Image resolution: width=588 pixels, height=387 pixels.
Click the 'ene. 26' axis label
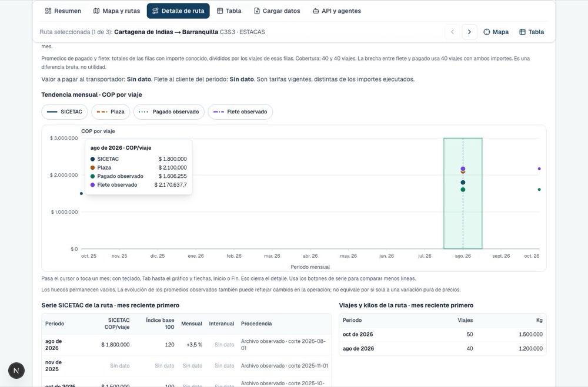tap(196, 256)
